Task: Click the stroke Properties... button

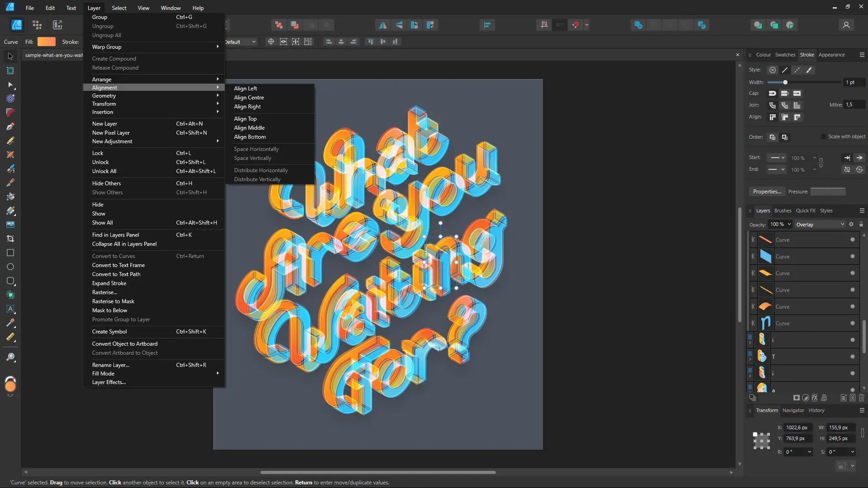Action: pyautogui.click(x=767, y=192)
